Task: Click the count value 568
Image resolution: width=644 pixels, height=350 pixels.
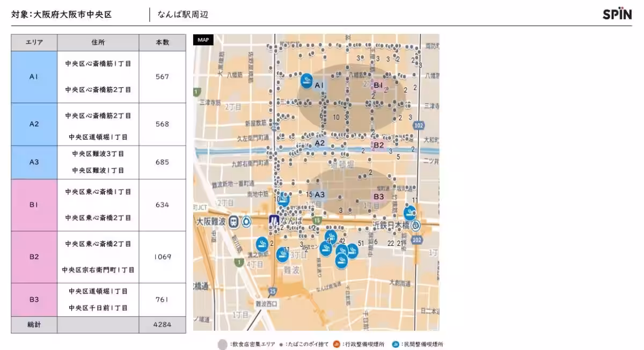Action: [x=163, y=124]
